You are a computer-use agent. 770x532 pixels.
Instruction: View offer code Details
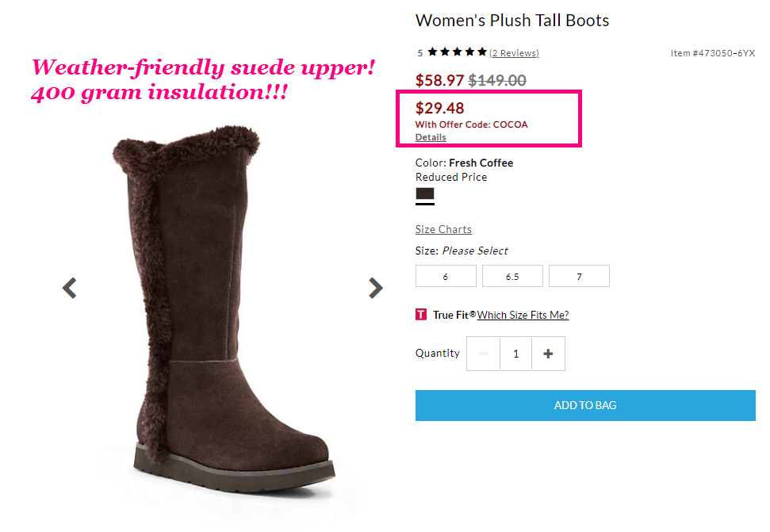(x=431, y=137)
